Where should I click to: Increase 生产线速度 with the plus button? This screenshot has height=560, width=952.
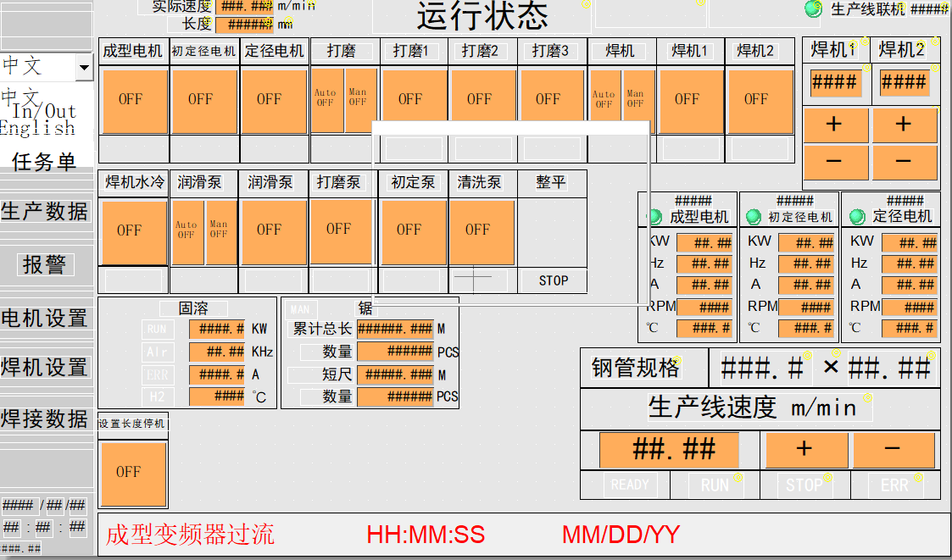coord(804,450)
